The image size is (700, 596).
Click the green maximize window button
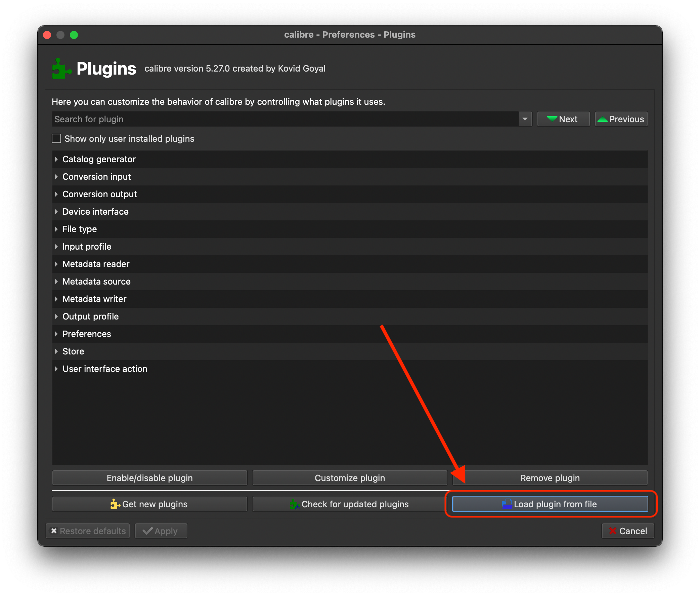(x=74, y=35)
